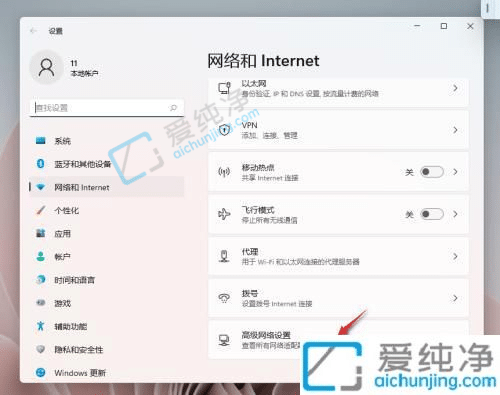The width and height of the screenshot is (500, 395).
Task: Toggle the 飞行模式 airplane mode switch
Action: point(431,214)
